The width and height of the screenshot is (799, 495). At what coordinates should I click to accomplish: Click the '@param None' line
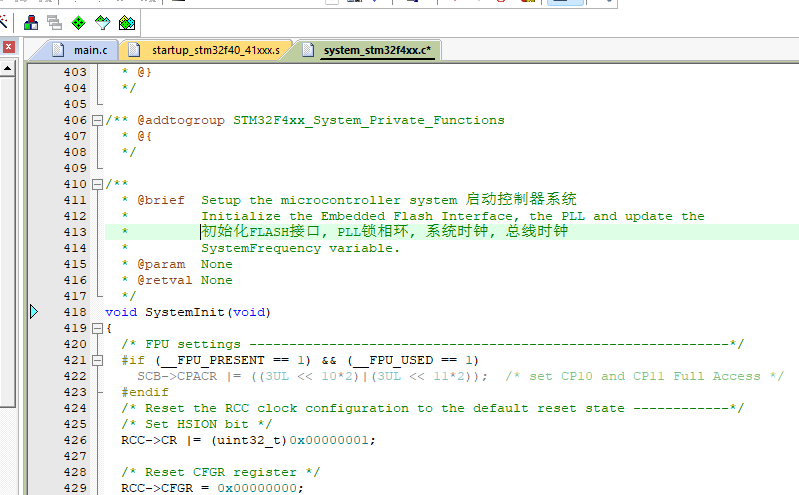click(177, 264)
